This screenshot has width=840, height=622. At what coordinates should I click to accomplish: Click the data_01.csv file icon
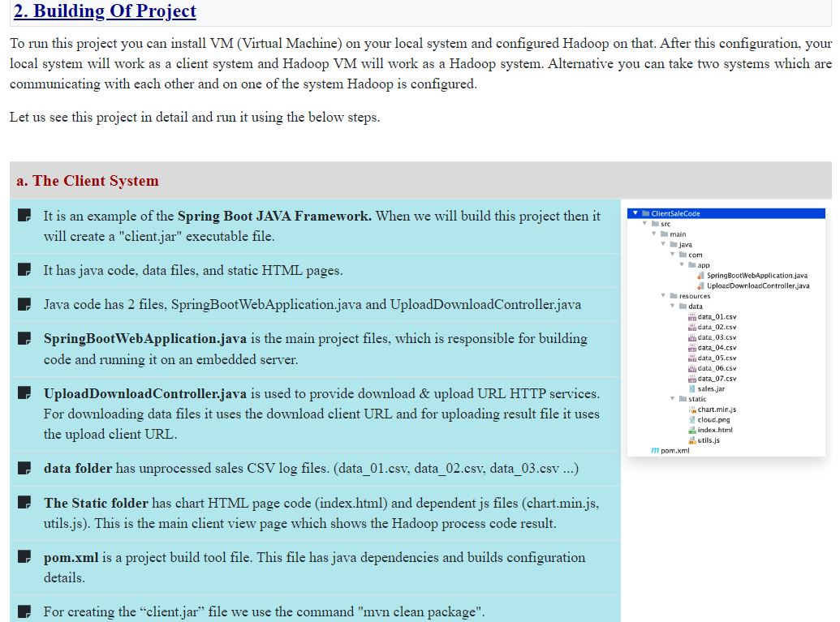(x=691, y=317)
